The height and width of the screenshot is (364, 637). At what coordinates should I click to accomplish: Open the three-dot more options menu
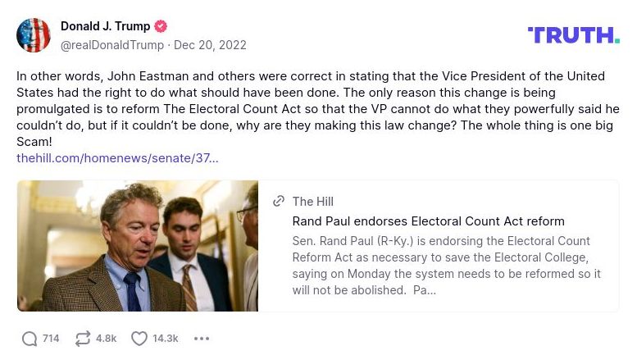point(202,339)
